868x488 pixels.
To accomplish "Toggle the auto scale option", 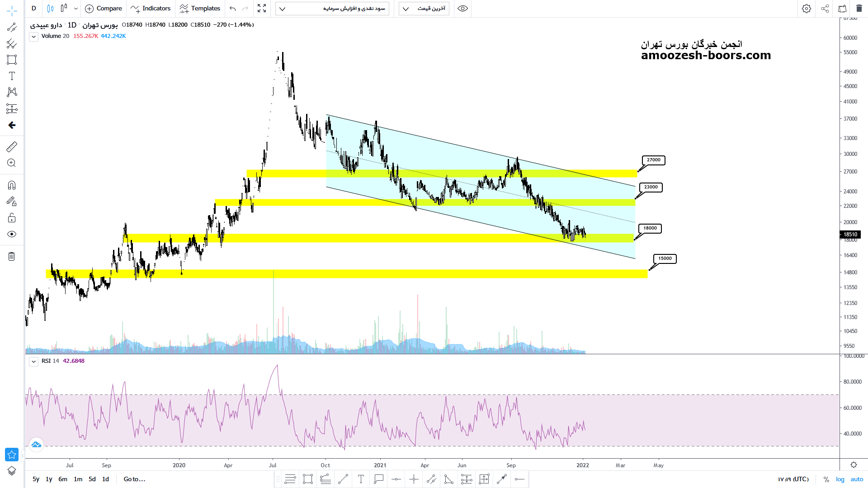I will [x=857, y=479].
